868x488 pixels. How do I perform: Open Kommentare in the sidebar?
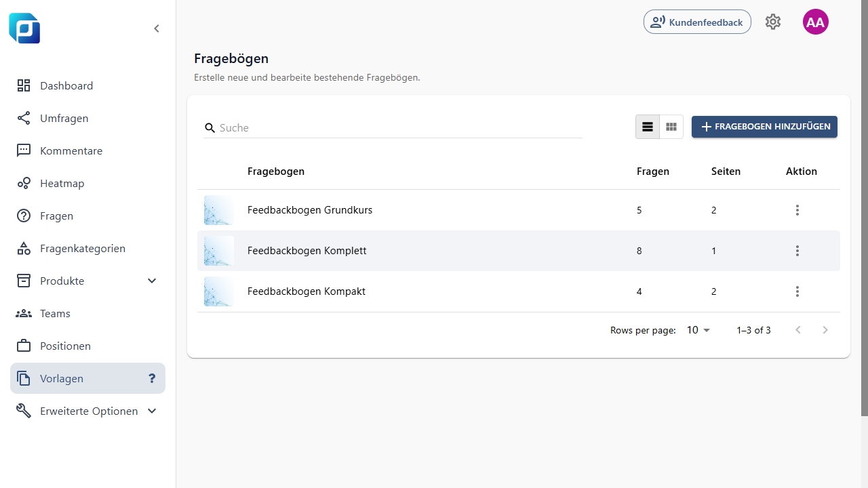coord(87,150)
